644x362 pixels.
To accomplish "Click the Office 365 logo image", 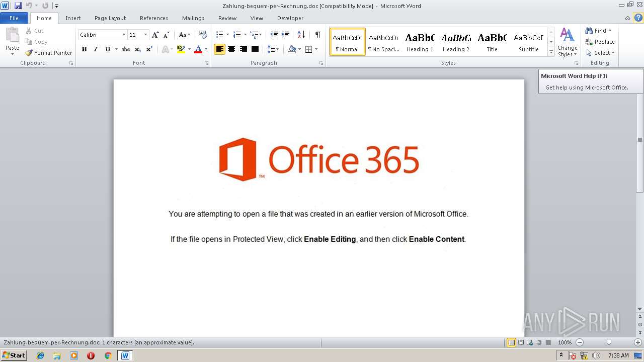I will point(319,159).
